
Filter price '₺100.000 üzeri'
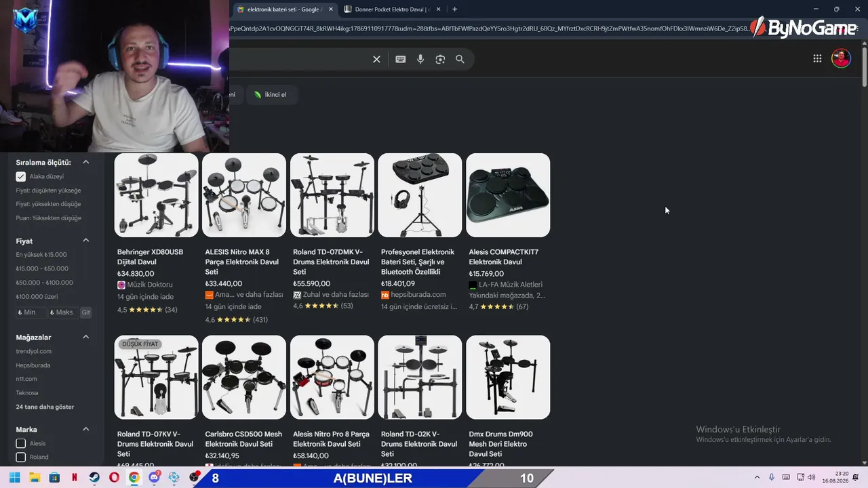pos(37,296)
